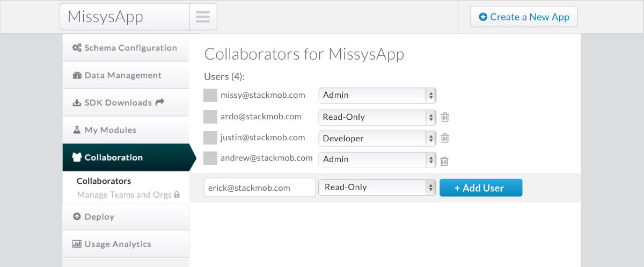644x267 pixels.
Task: Open the Read-Only role dropdown for ardo@stackmob.com
Action: (x=377, y=117)
